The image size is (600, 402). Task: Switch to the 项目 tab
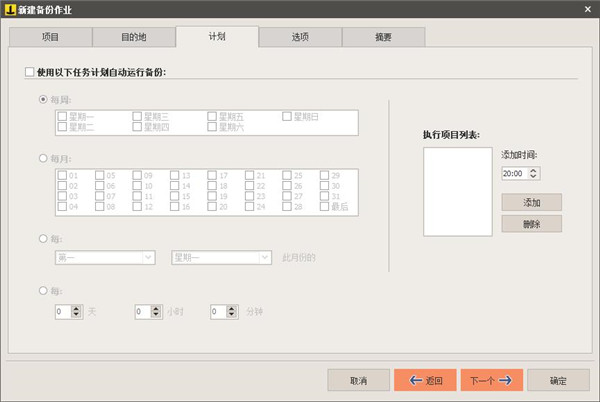50,37
